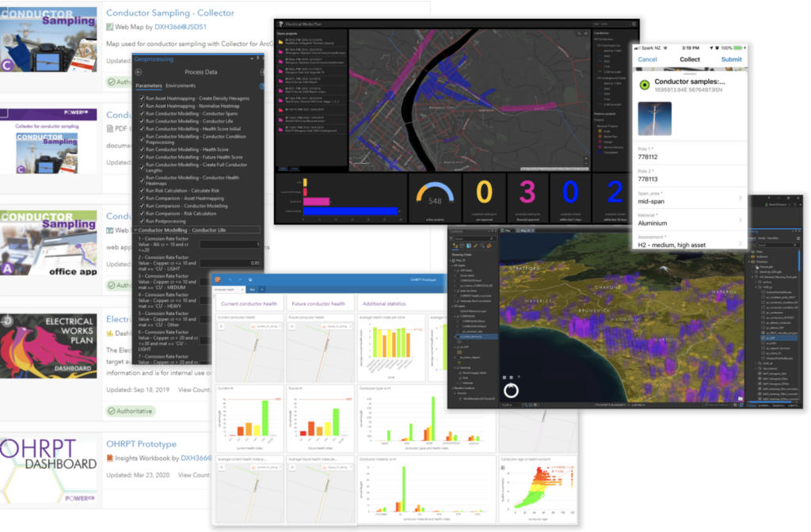
Task: Zoom in on Electrical Works Plan map
Action: (x=586, y=158)
